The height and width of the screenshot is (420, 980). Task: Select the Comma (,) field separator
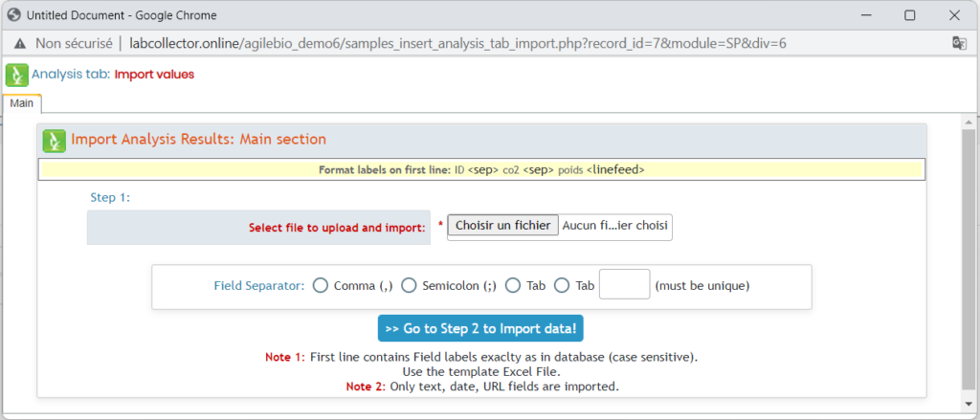point(320,286)
